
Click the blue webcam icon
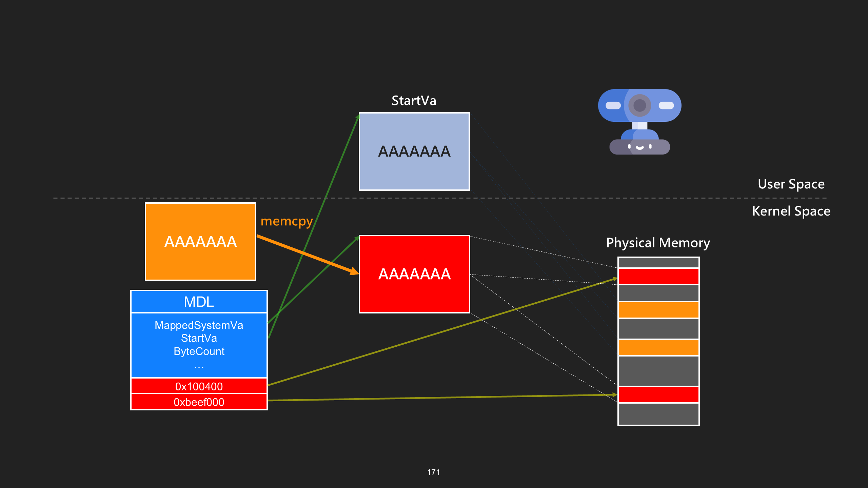tap(639, 122)
